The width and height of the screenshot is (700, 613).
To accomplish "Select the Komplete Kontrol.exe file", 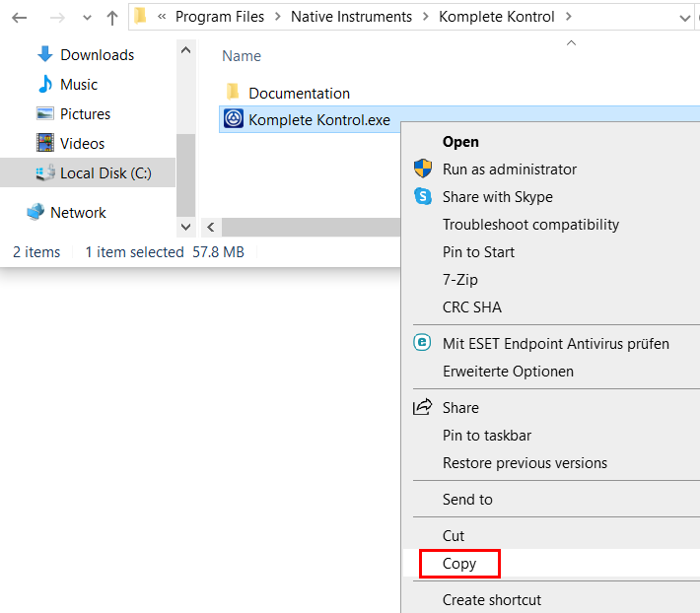I will click(319, 119).
